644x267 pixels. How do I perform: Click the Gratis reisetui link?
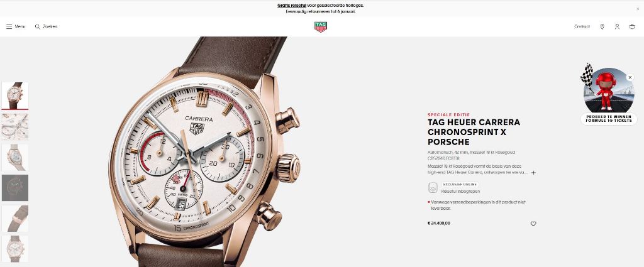(x=292, y=5)
